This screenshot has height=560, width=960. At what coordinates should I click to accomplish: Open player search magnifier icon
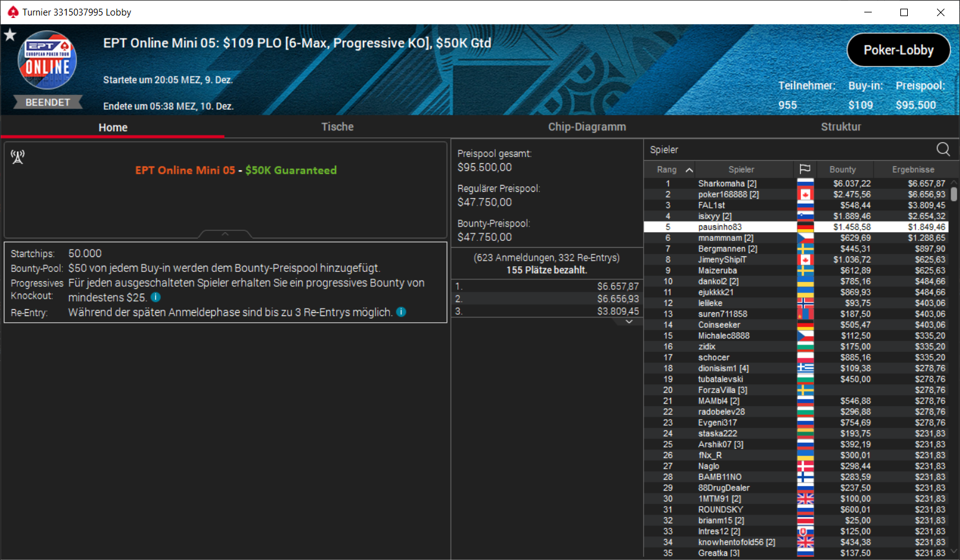(x=943, y=149)
